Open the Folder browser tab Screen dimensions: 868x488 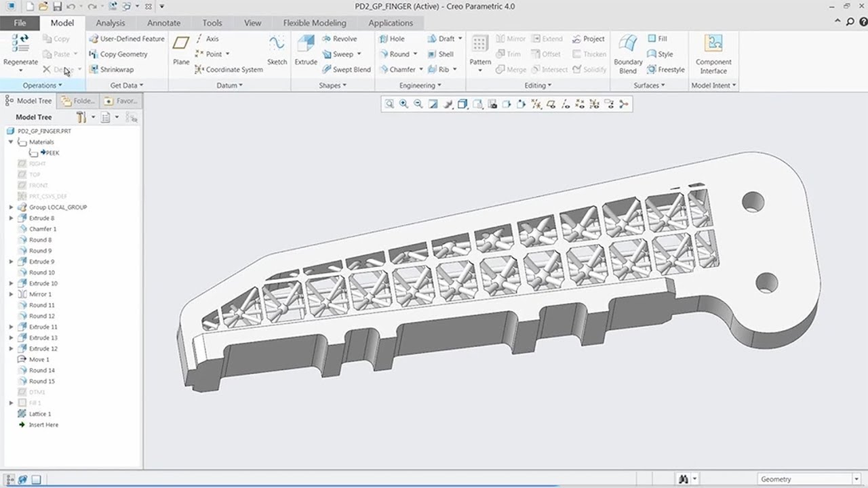[x=79, y=101]
